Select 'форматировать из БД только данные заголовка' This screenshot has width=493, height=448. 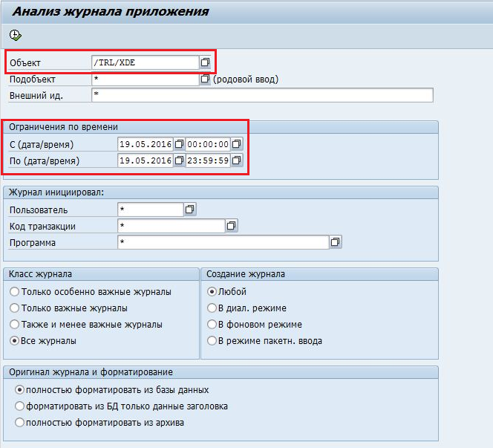(19, 406)
